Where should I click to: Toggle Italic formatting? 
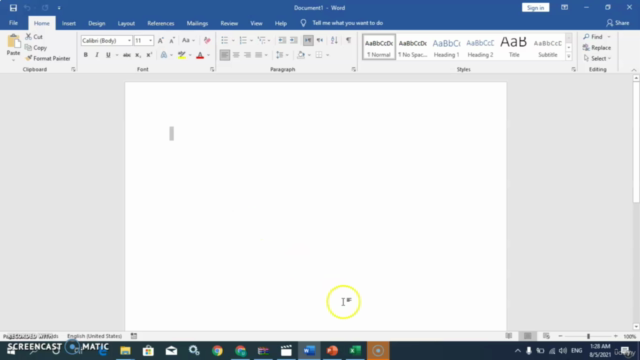[97, 55]
